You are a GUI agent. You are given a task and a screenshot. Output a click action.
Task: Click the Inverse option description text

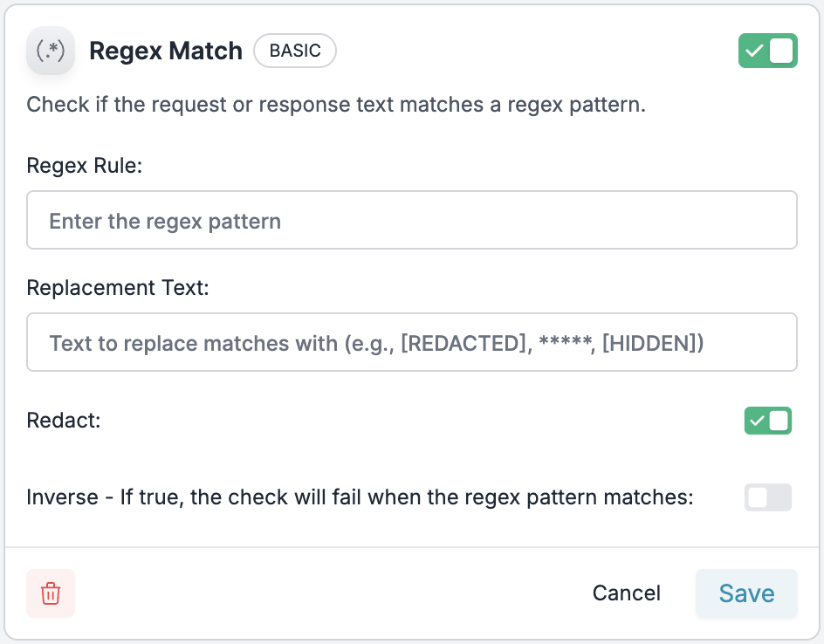click(360, 497)
